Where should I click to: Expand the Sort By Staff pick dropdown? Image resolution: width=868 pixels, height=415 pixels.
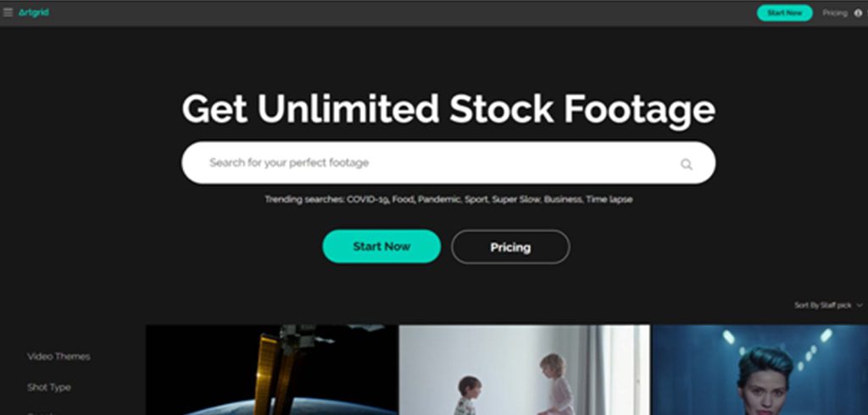pyautogui.click(x=828, y=306)
